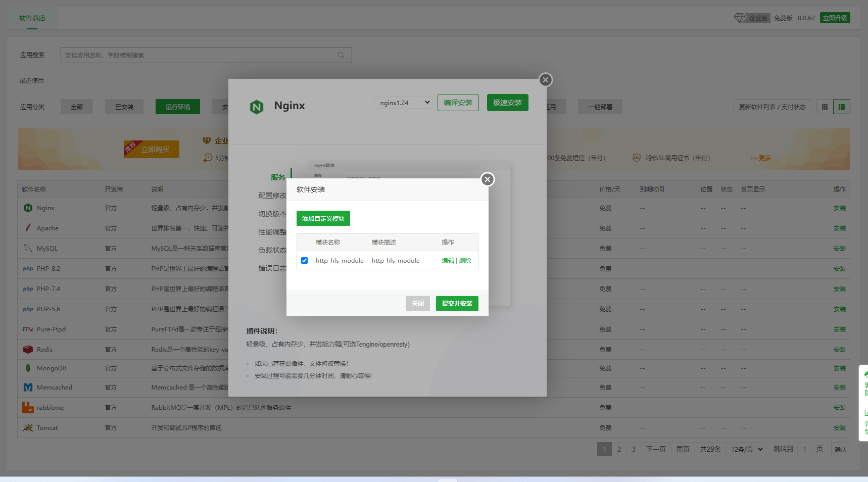Click 编译安装 button
The height and width of the screenshot is (482, 868).
458,103
